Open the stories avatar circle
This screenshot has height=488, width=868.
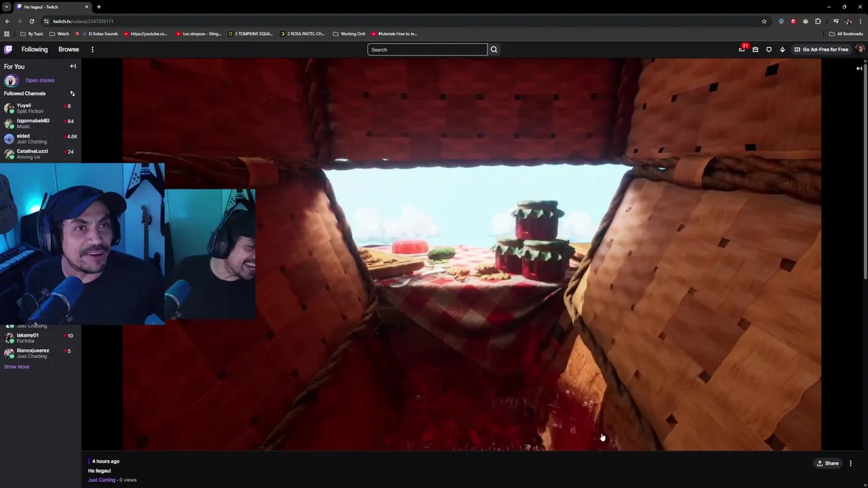pyautogui.click(x=10, y=80)
